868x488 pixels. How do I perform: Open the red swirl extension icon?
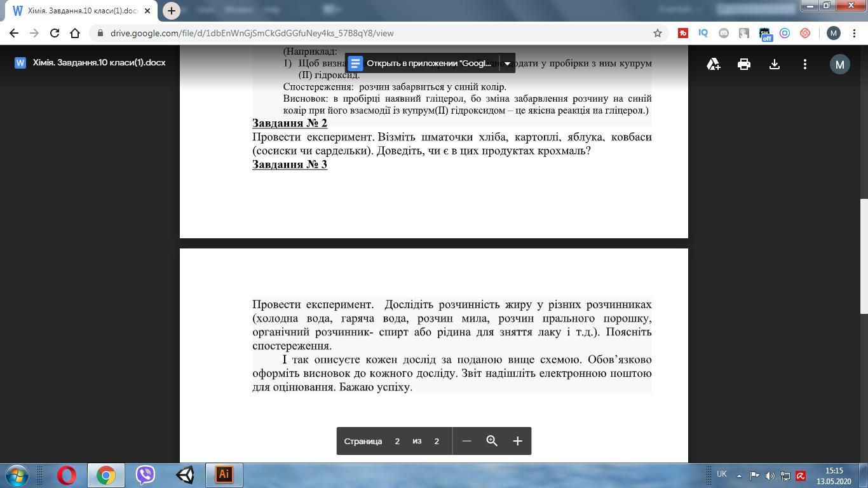point(805,33)
